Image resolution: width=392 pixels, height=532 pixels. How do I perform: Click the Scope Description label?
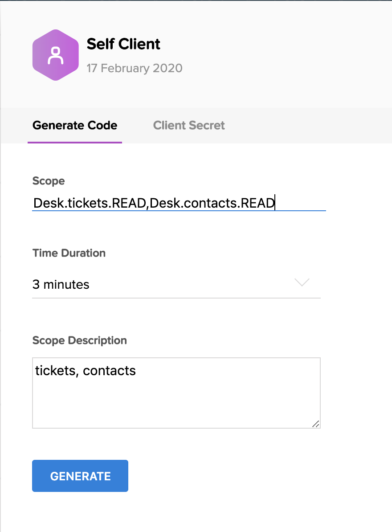80,340
